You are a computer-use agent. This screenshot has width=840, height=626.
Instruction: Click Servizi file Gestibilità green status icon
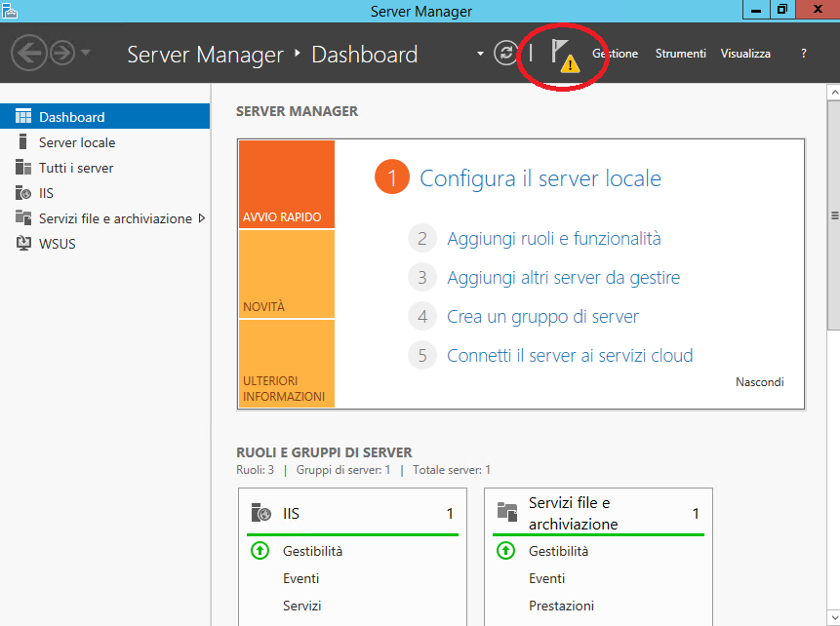pos(505,551)
